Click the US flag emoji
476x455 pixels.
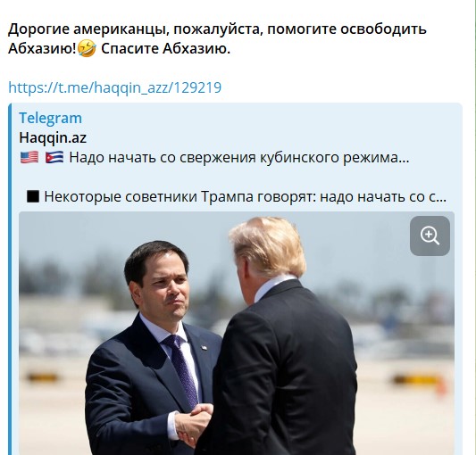click(x=29, y=157)
